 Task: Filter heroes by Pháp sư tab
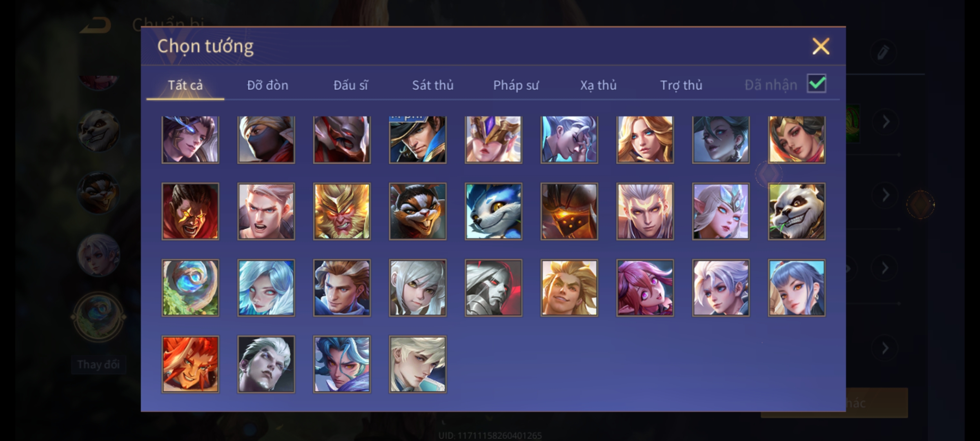click(516, 85)
